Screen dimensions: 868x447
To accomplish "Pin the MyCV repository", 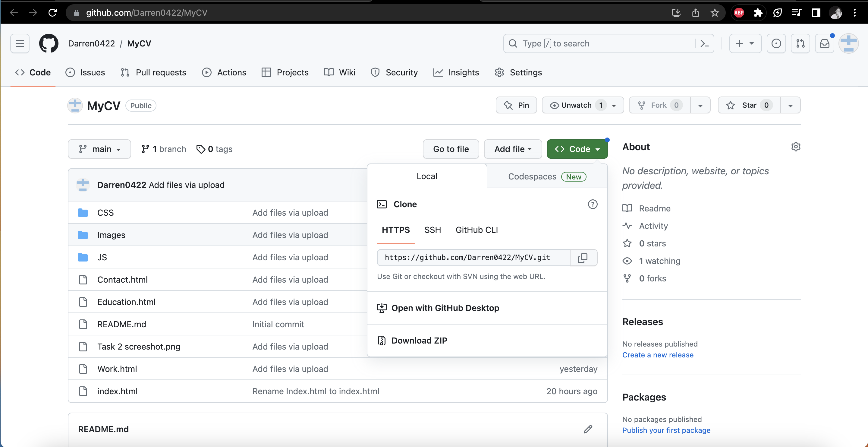I will [x=516, y=105].
